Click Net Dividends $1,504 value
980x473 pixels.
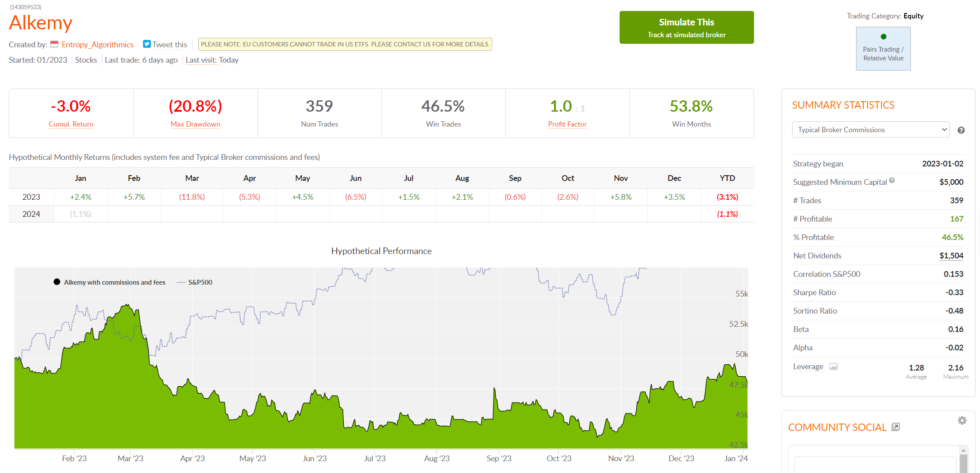[951, 256]
